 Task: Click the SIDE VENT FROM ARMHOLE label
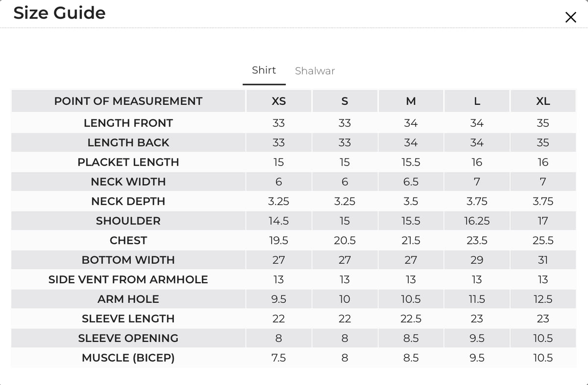point(128,280)
